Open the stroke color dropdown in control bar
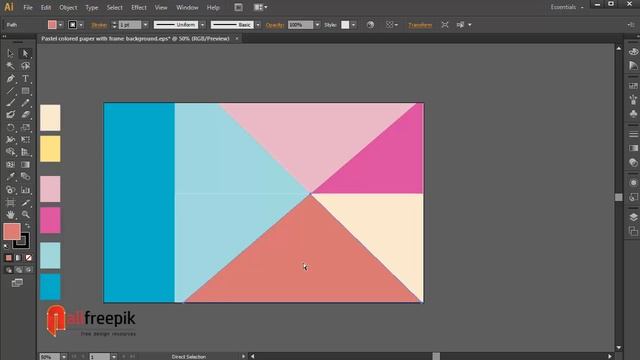Image resolution: width=640 pixels, height=360 pixels. coord(81,25)
